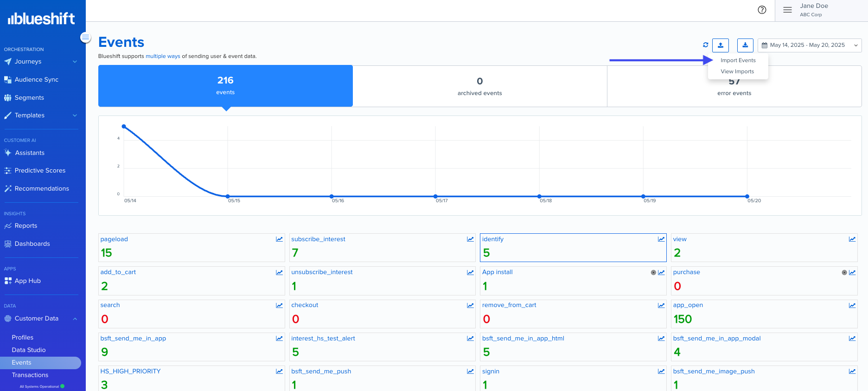Select View Imports from the dropdown

737,71
